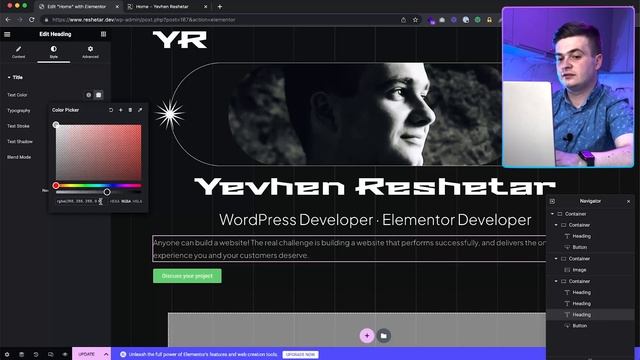Select the Yevhen Reshetar heading
The height and width of the screenshot is (360, 640).
click(x=375, y=187)
